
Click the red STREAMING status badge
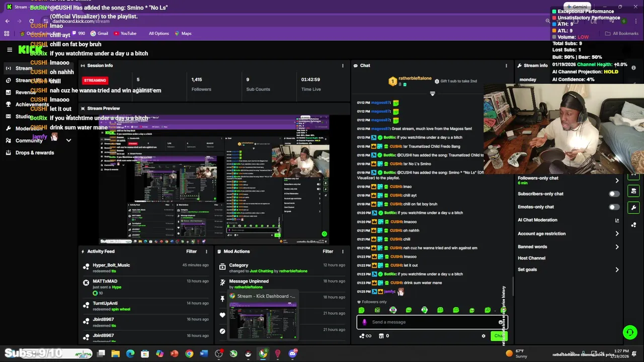click(x=95, y=80)
